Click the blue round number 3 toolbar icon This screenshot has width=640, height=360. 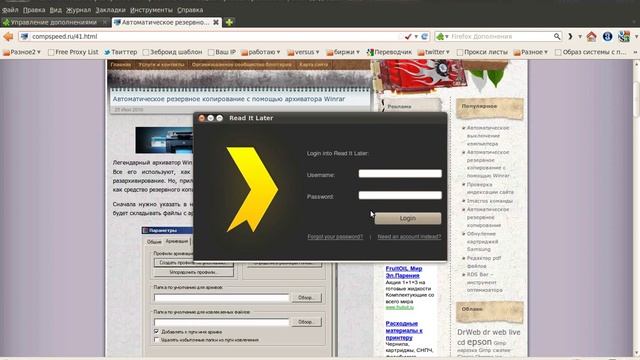point(607,37)
